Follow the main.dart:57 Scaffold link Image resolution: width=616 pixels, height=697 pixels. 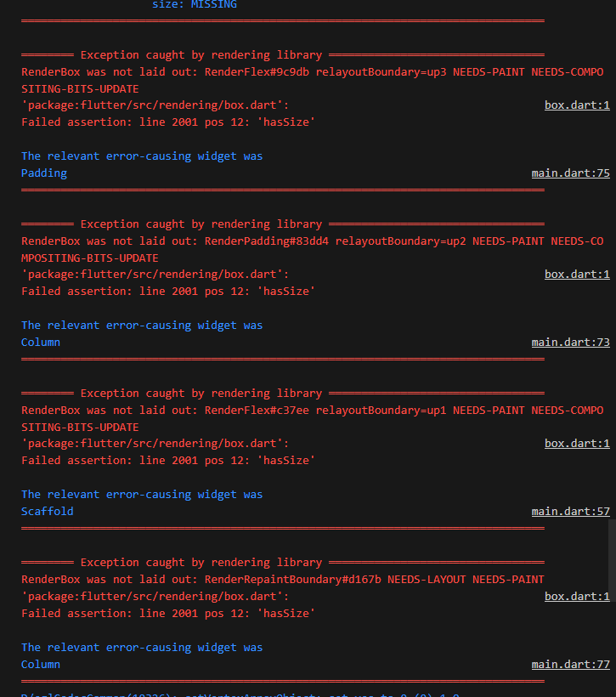pos(570,511)
